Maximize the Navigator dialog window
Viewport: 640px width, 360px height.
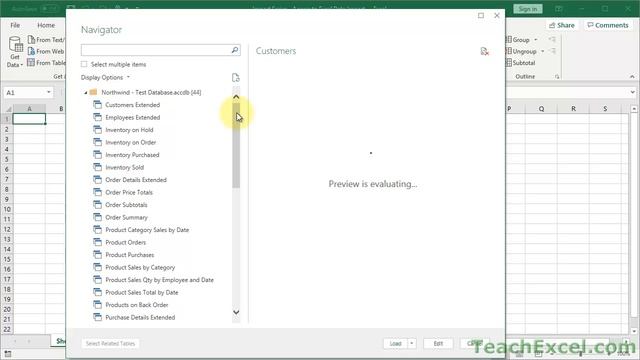[481, 16]
